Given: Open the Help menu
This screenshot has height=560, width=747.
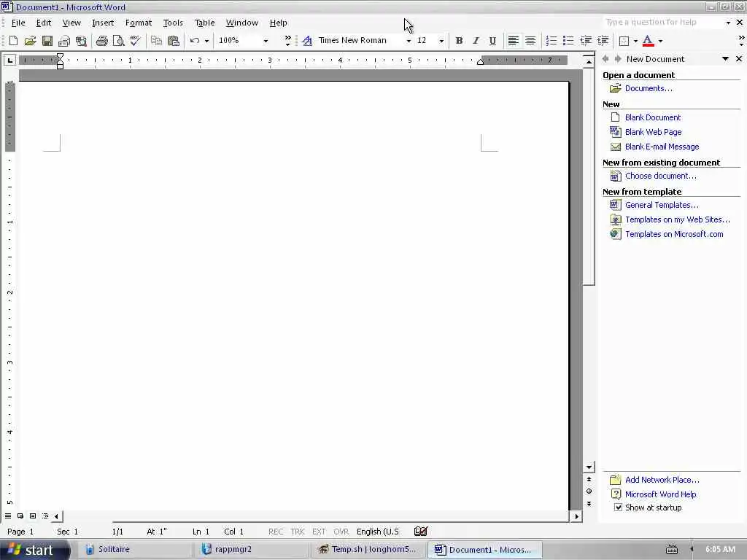Looking at the screenshot, I should [x=278, y=23].
